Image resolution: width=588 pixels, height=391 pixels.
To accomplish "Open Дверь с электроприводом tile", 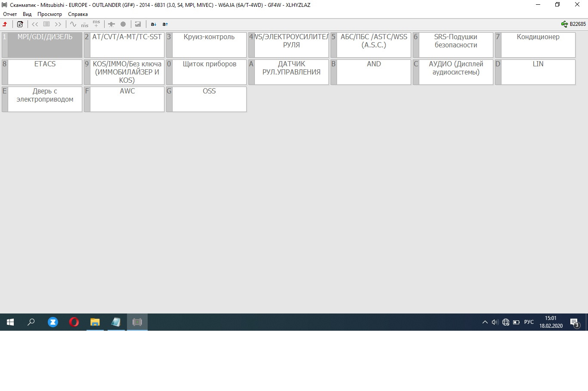I will [x=42, y=99].
